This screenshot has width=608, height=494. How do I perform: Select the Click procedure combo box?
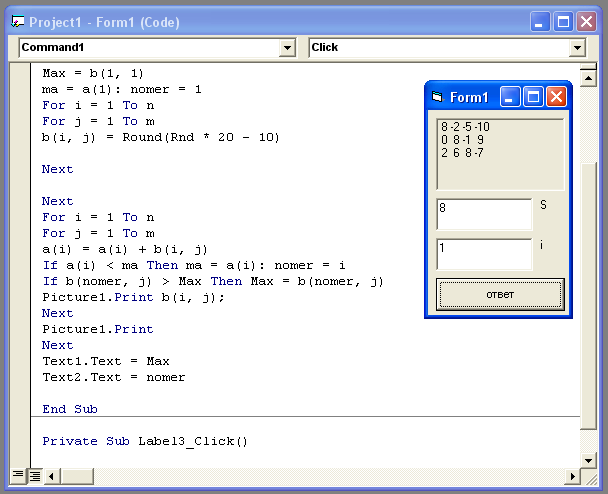(x=447, y=48)
